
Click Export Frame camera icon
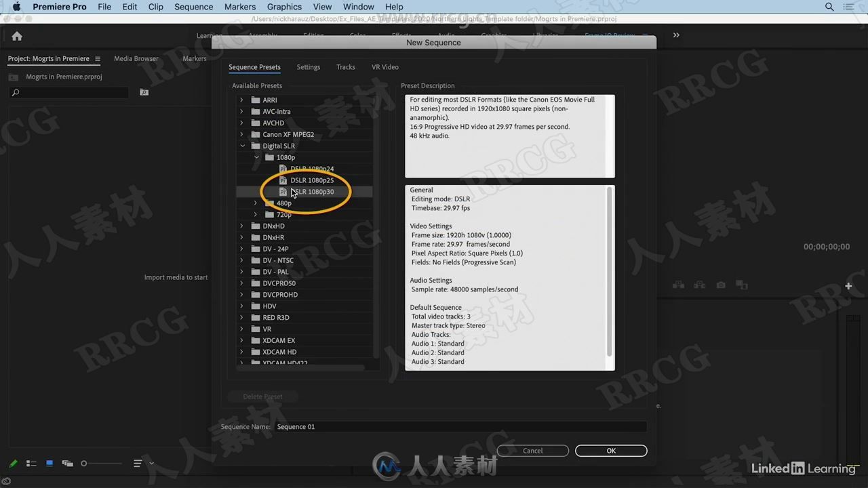721,285
